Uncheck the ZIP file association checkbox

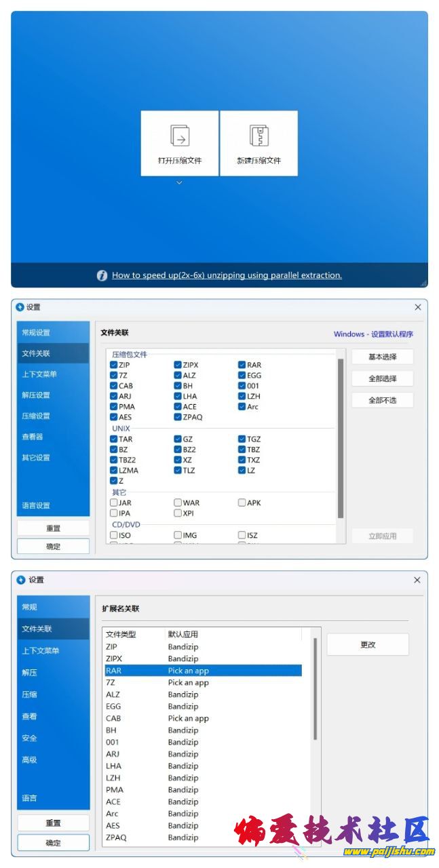(114, 365)
